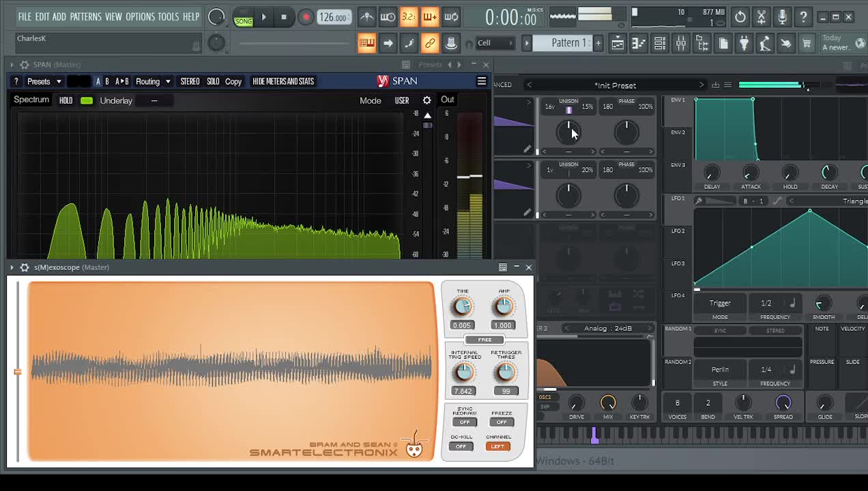This screenshot has height=491, width=868.
Task: Open the ADD menu
Action: [59, 16]
